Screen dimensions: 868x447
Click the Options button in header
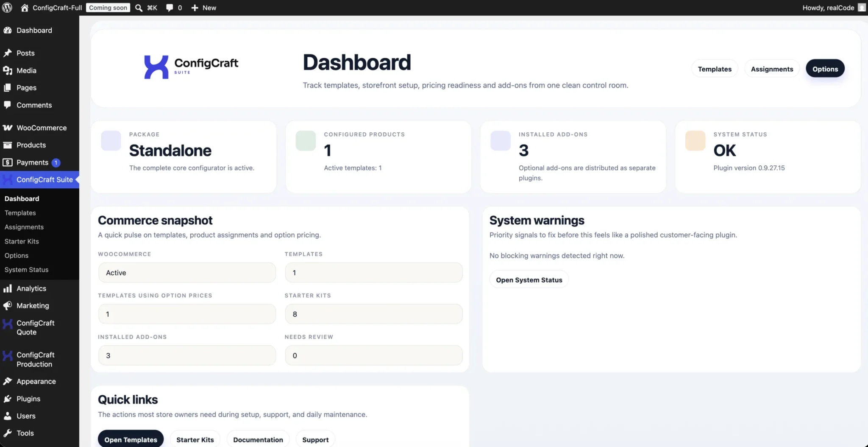[x=825, y=69]
